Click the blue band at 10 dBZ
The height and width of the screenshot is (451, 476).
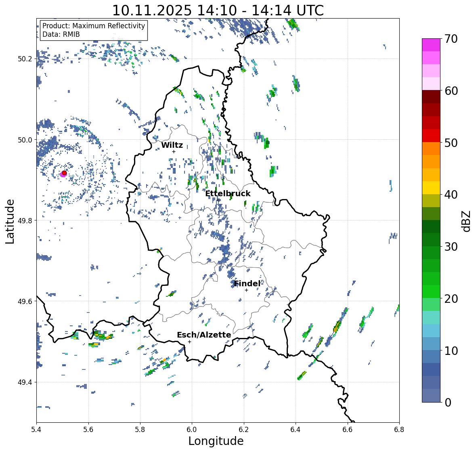coord(431,344)
